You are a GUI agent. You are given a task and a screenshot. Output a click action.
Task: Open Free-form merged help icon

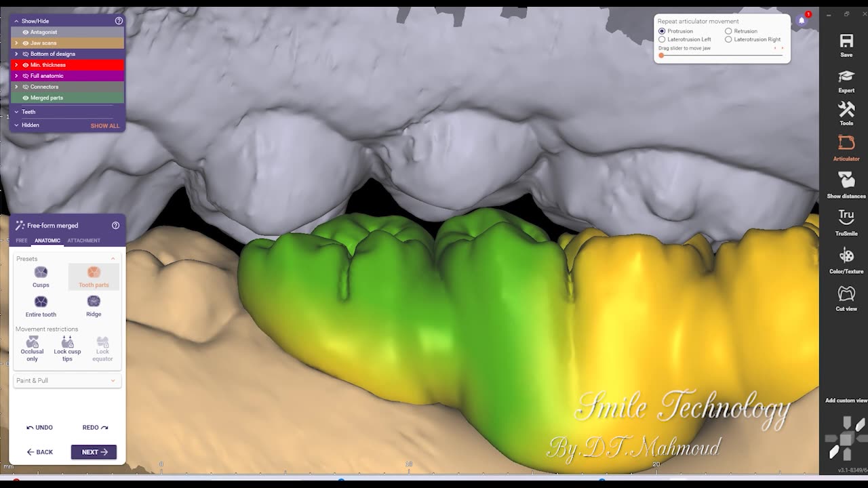(x=115, y=226)
